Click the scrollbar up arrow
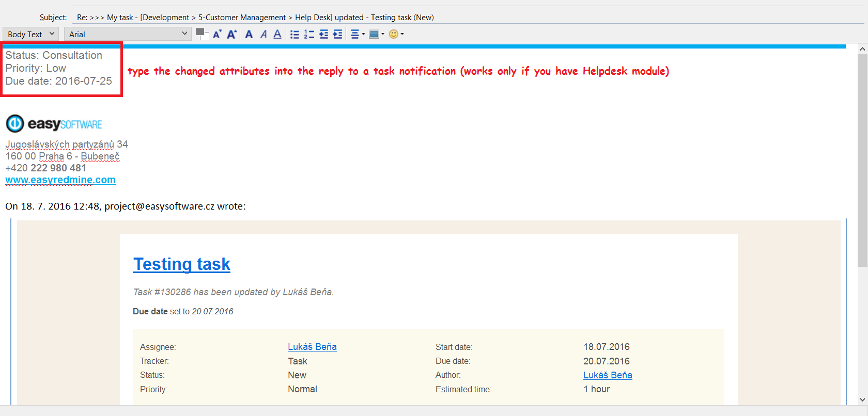This screenshot has width=868, height=416. 862,49
